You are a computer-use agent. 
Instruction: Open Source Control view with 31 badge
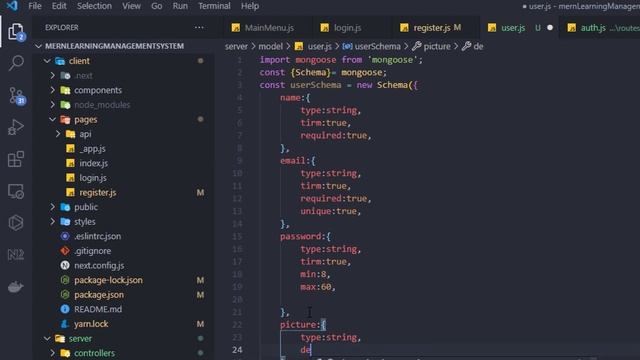click(x=16, y=96)
